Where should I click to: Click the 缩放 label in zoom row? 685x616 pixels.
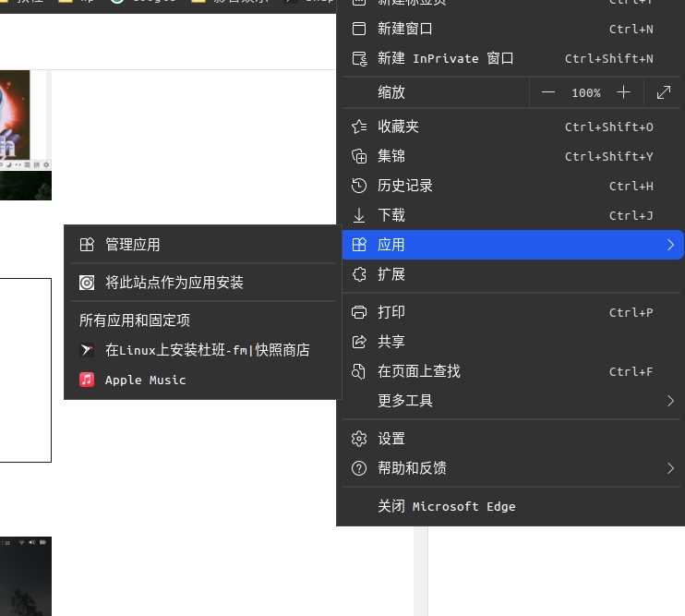tap(391, 92)
